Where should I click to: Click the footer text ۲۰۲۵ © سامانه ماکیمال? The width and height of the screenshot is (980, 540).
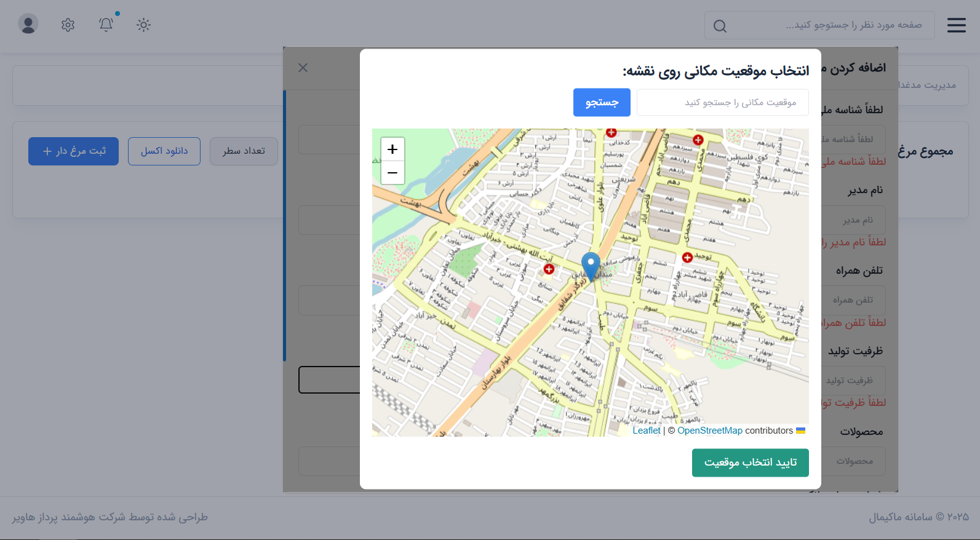pyautogui.click(x=918, y=517)
